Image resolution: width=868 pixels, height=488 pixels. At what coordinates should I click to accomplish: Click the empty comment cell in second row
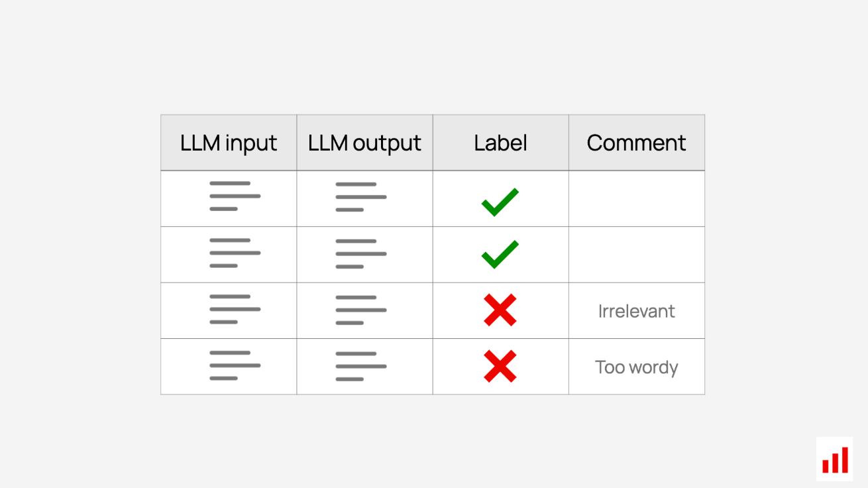tap(637, 255)
